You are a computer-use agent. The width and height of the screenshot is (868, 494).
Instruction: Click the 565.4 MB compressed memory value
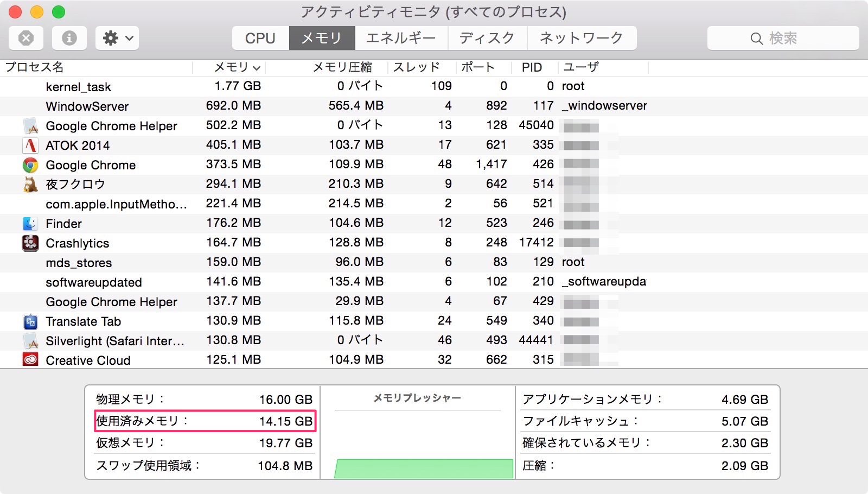tap(356, 105)
